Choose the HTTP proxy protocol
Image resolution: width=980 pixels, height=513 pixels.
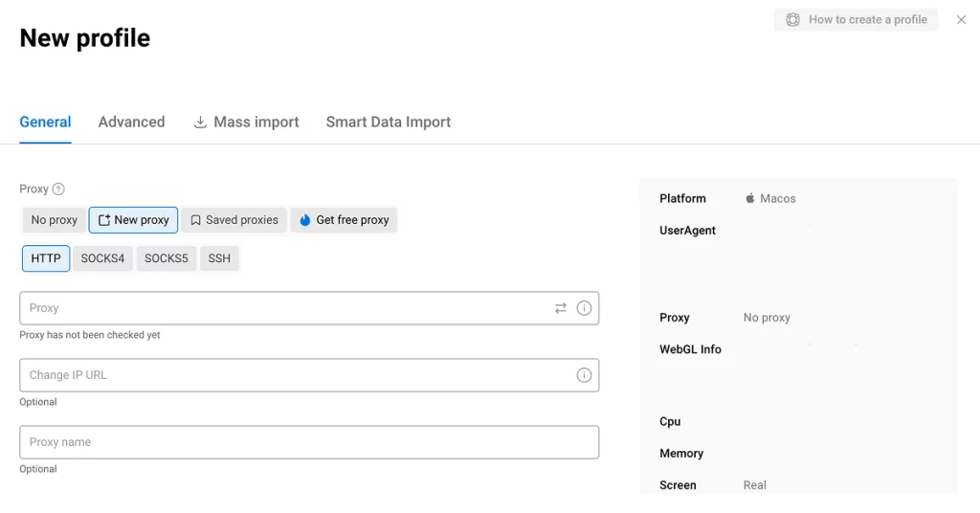(46, 258)
